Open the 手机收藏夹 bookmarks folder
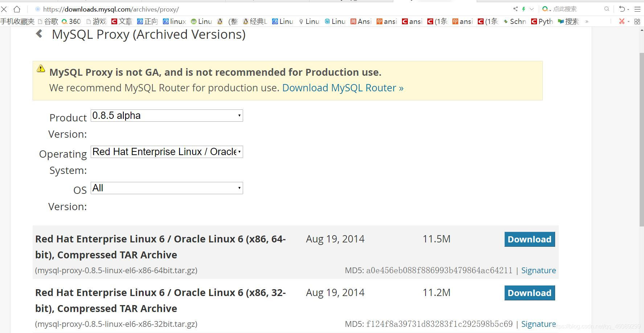The width and height of the screenshot is (644, 333). pyautogui.click(x=17, y=21)
